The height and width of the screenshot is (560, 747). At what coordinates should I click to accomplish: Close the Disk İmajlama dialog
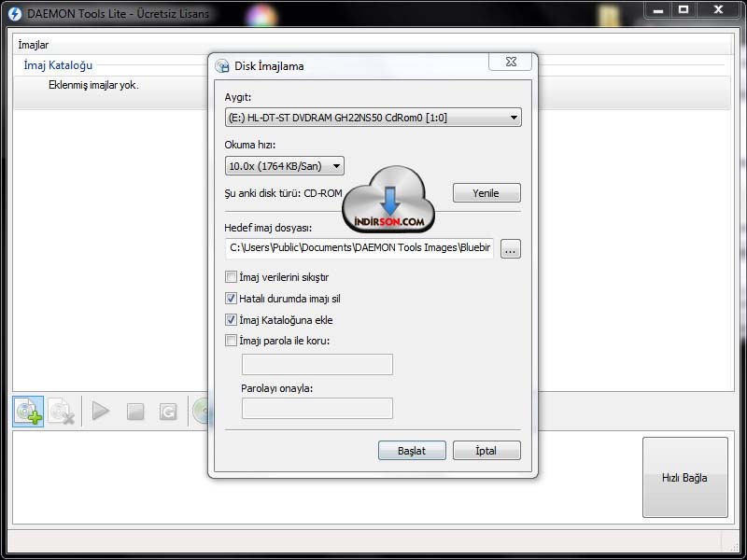[510, 62]
